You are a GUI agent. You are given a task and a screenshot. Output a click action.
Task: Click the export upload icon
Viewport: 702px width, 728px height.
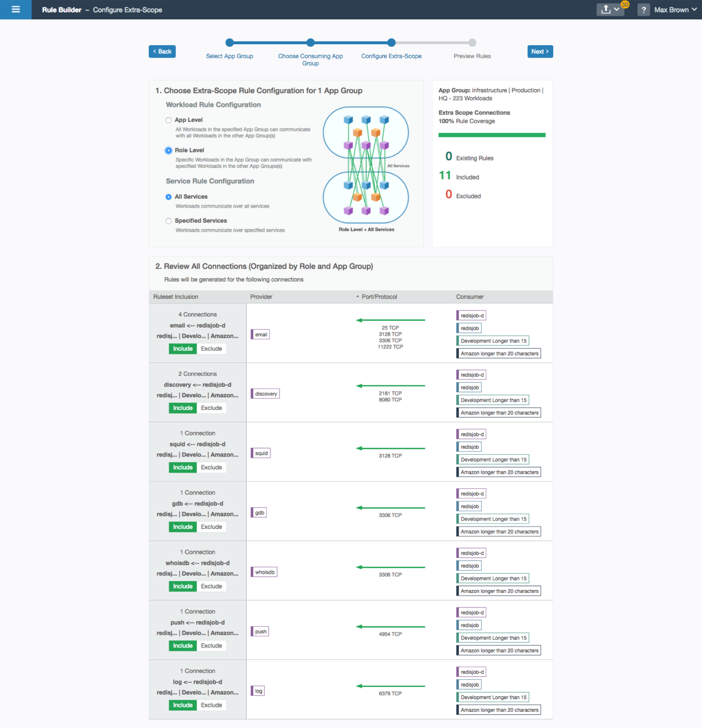click(x=606, y=10)
